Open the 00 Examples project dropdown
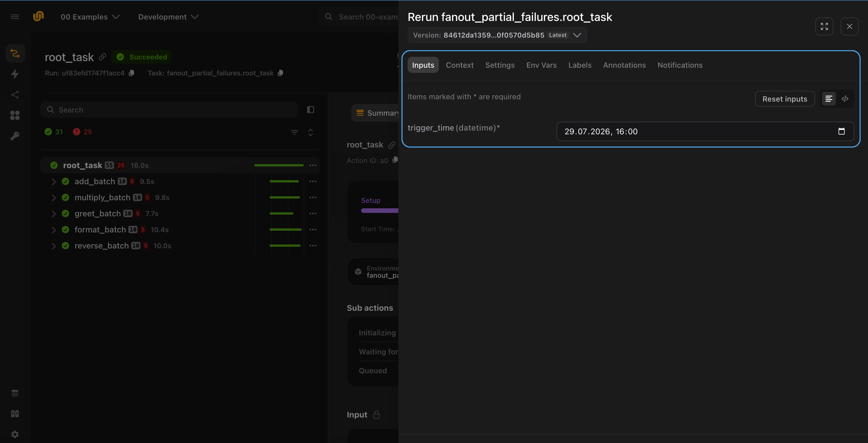868x443 pixels. click(x=90, y=17)
